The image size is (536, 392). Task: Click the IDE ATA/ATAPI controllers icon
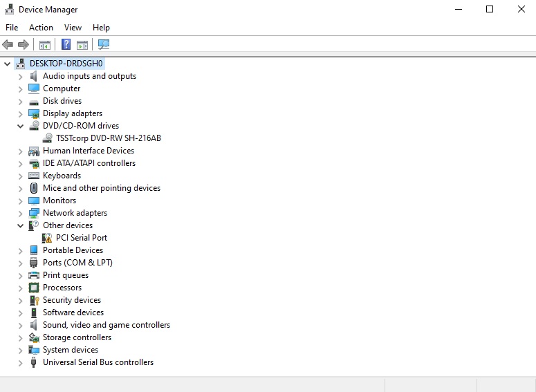coord(33,163)
